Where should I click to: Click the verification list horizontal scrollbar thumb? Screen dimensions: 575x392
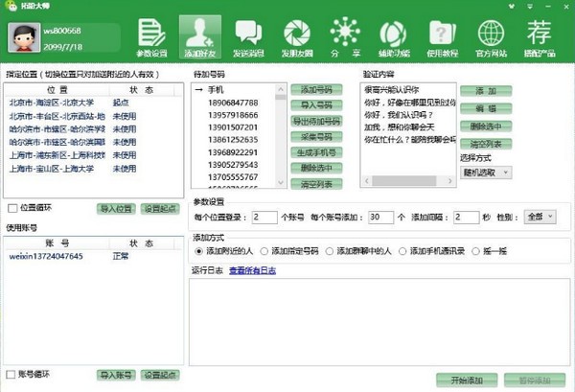click(x=404, y=181)
